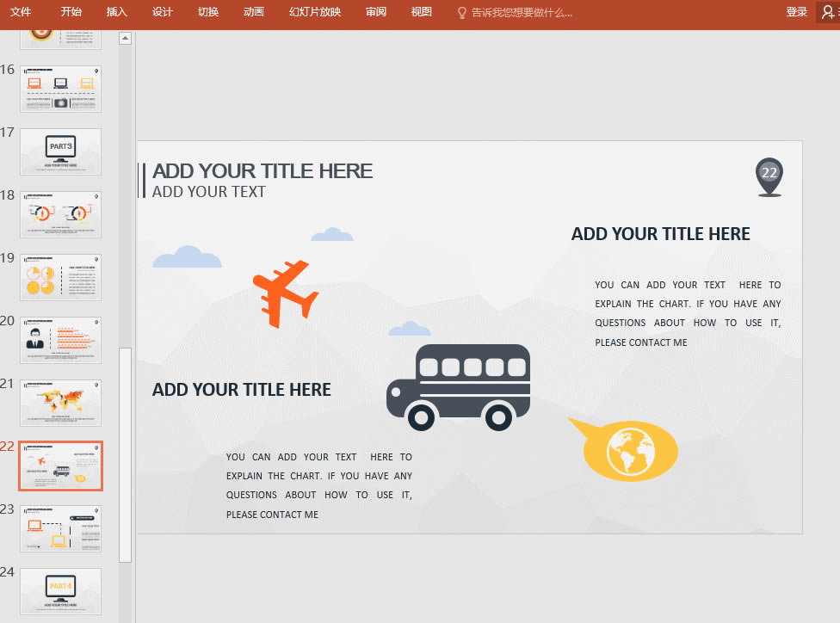Switch to the 幻灯片放映 tab
840x623 pixels.
(315, 12)
